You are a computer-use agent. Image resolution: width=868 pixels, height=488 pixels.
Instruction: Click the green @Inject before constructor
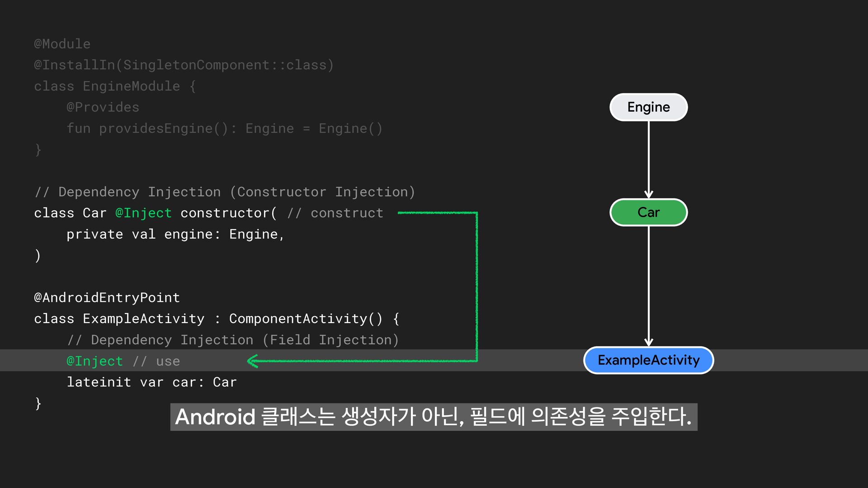click(143, 213)
